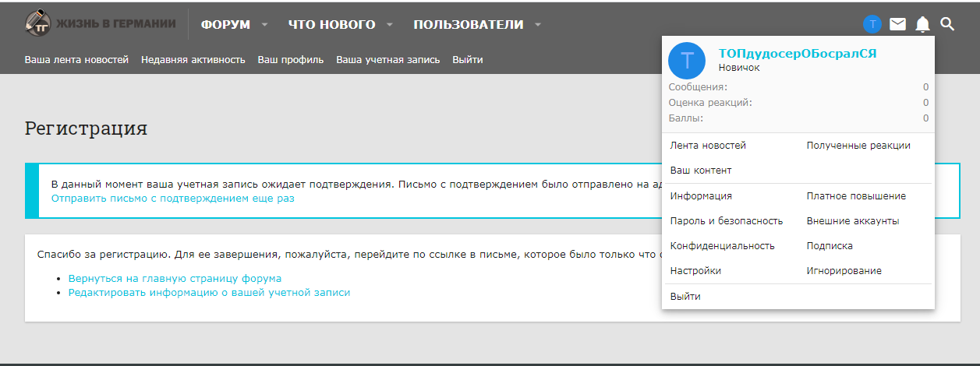Click the large avatar in the account popup
Image resolution: width=980 pixels, height=366 pixels.
coord(687,60)
